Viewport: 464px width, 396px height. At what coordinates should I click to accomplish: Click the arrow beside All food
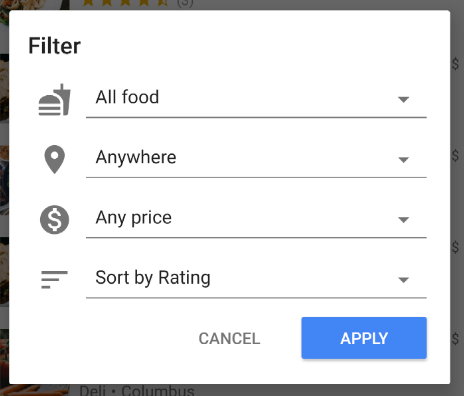pos(404,99)
